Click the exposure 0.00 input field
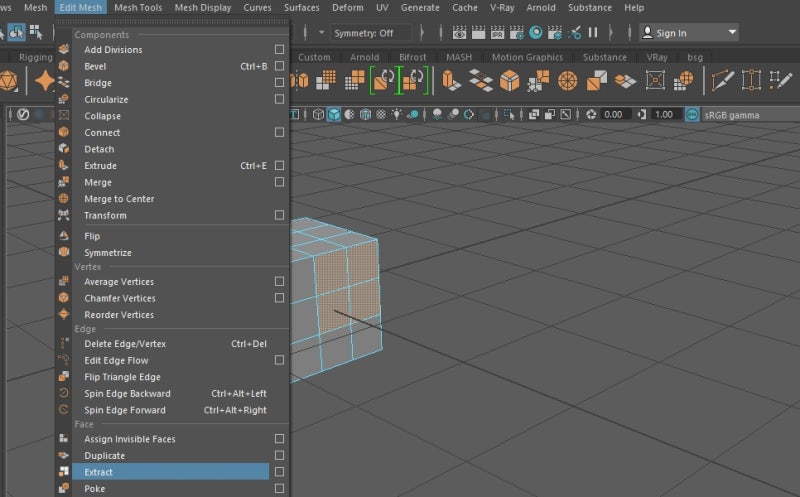The image size is (800, 497). pos(614,114)
